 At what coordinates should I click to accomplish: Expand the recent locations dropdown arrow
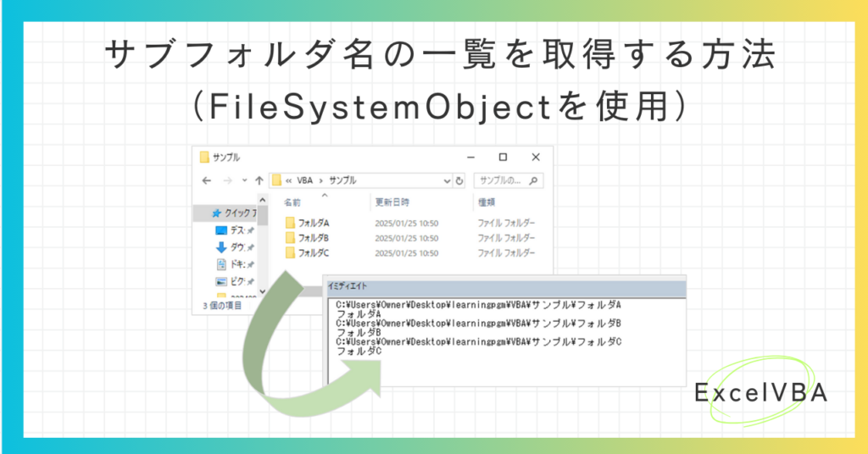[244, 180]
